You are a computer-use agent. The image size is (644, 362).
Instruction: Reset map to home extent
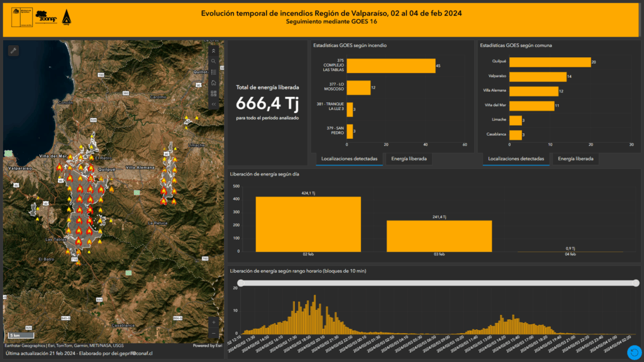coord(214,83)
